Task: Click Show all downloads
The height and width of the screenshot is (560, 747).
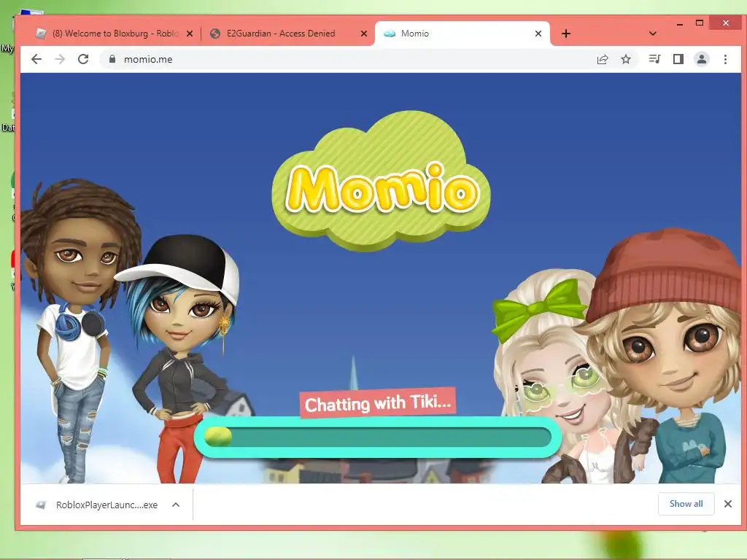Action: pyautogui.click(x=686, y=504)
